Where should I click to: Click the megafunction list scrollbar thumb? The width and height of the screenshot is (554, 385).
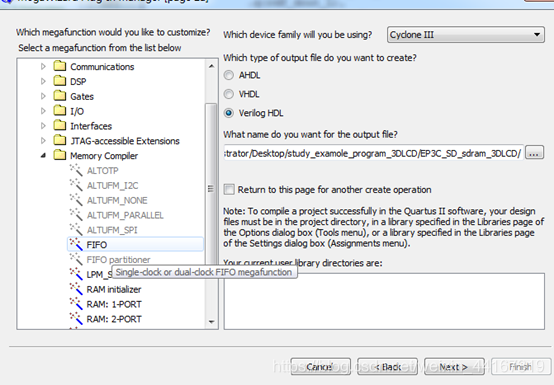click(211, 188)
